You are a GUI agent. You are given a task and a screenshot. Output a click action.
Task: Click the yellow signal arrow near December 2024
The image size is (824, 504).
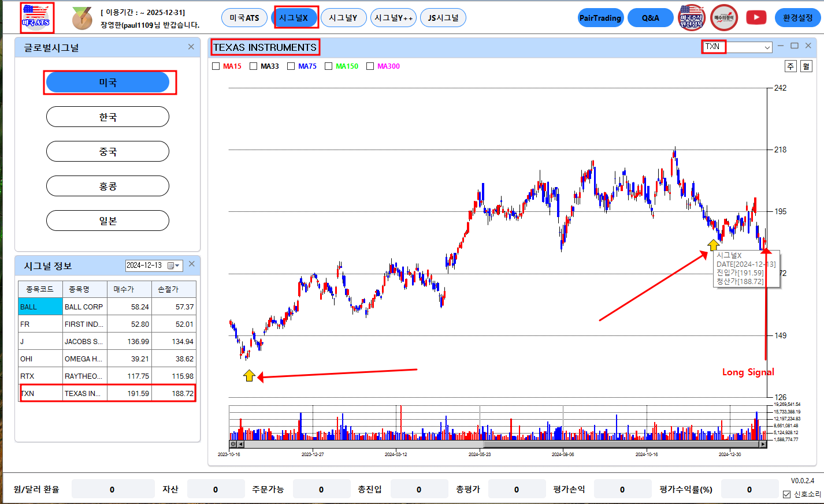(714, 244)
